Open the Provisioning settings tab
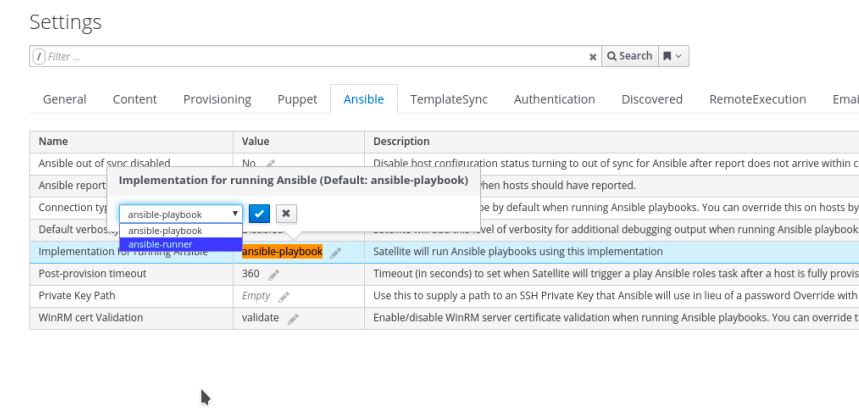859x419 pixels. click(217, 100)
